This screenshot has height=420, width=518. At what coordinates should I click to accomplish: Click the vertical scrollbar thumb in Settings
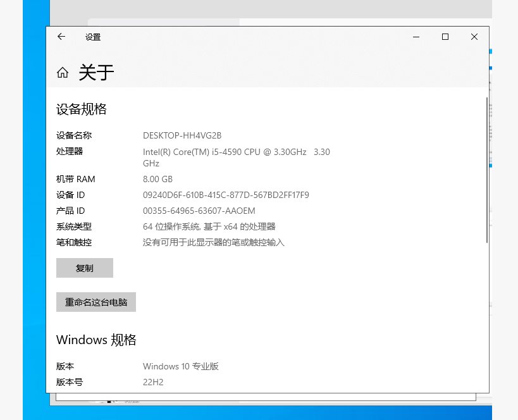coord(487,170)
